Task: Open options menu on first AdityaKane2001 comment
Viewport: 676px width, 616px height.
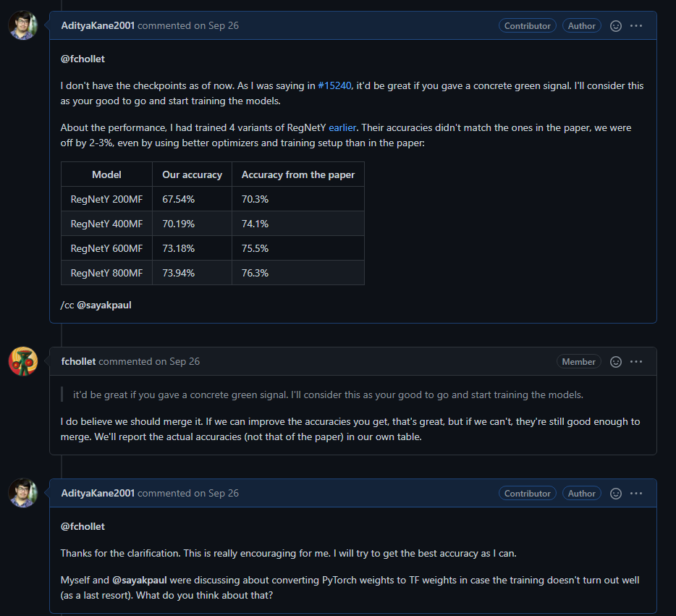Action: click(x=636, y=26)
